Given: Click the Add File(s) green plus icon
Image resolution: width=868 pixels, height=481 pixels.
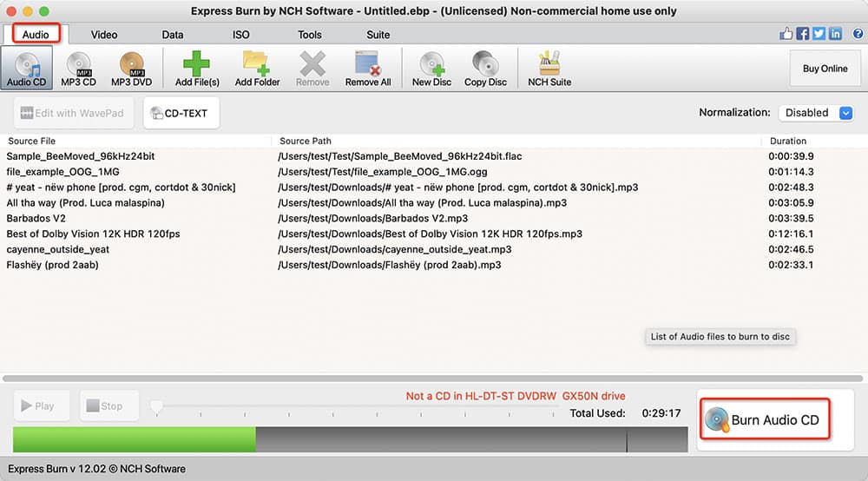Looking at the screenshot, I should (x=196, y=63).
